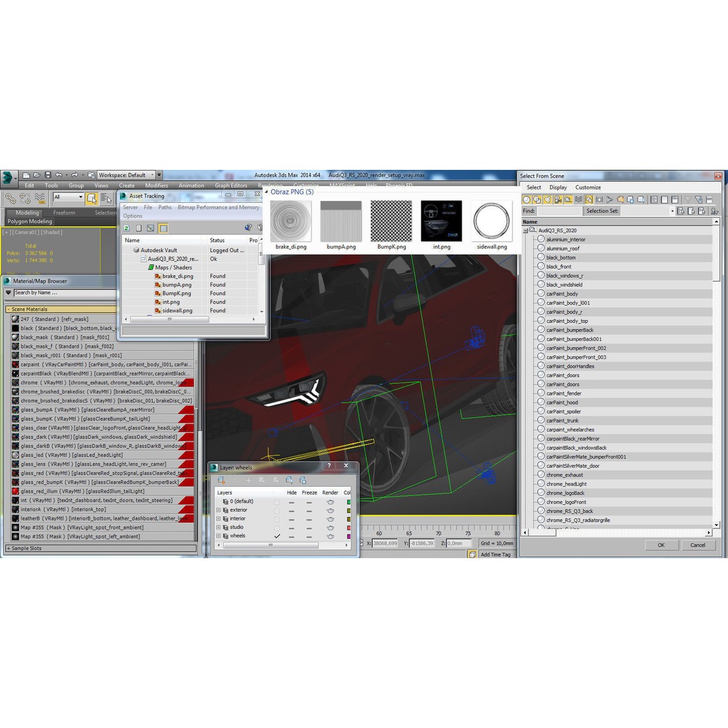Toggle current layer check for exterior layer
This screenshot has width=728, height=728.
tap(277, 511)
